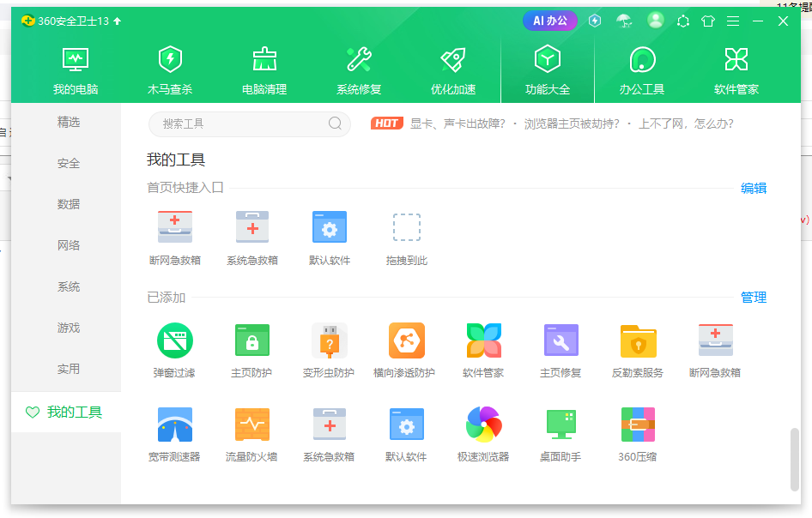Click the magnifier search icon
Image resolution: width=812 pixels, height=518 pixels.
335,123
